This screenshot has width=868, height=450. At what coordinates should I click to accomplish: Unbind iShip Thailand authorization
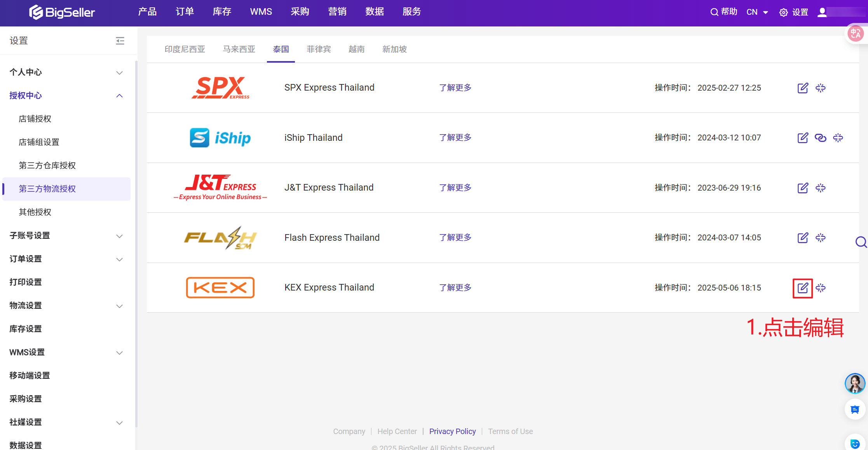click(838, 138)
